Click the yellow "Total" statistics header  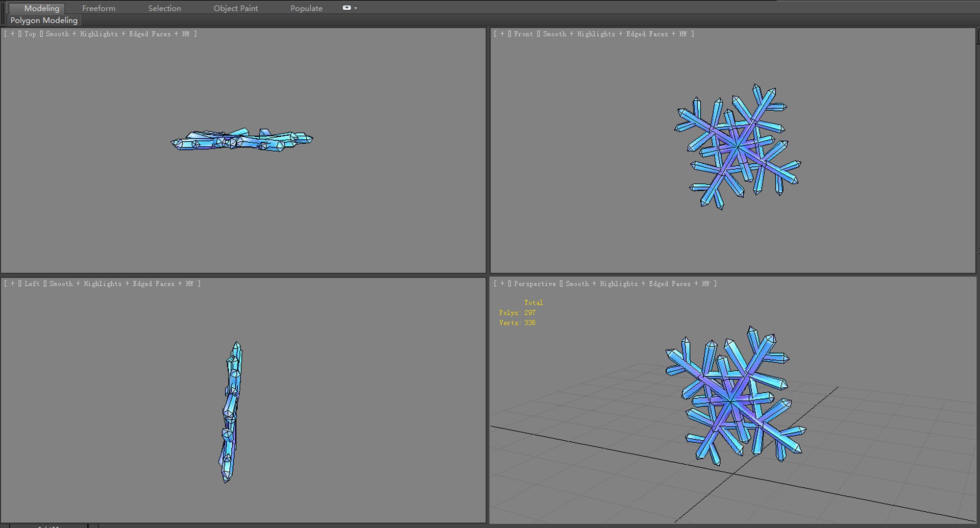[x=533, y=303]
